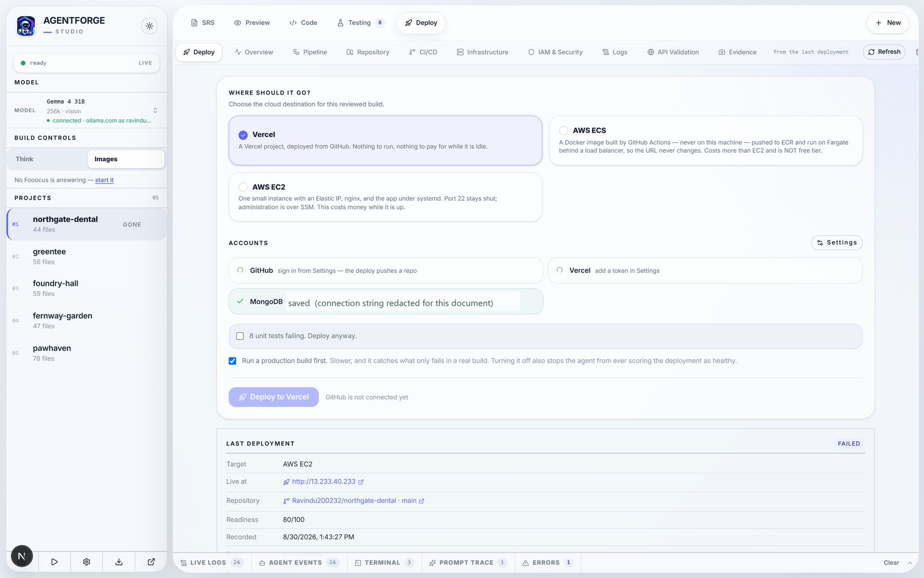Image resolution: width=924 pixels, height=578 pixels.
Task: Clear the log panel
Action: [x=891, y=563]
